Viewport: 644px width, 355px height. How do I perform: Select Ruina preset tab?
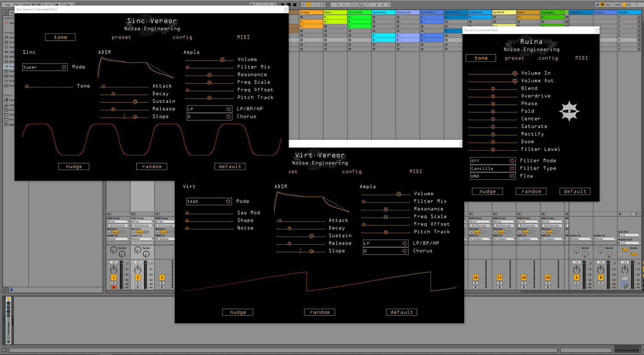(514, 58)
